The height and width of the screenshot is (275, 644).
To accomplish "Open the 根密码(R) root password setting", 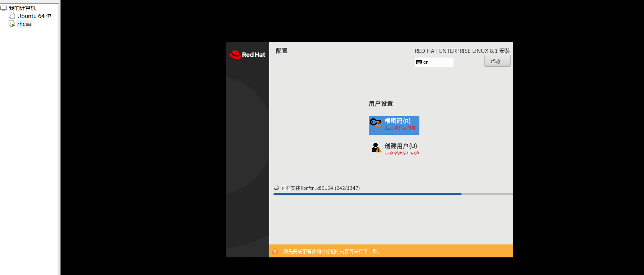I will pos(394,125).
